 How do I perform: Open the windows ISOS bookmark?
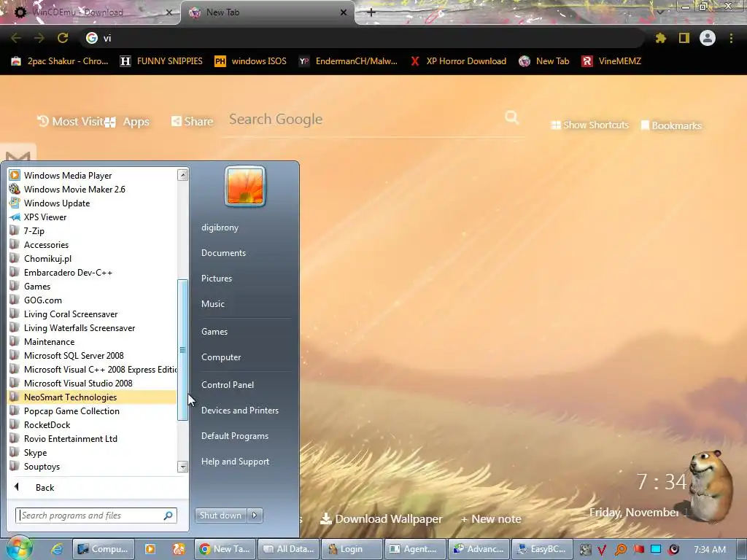[251, 61]
